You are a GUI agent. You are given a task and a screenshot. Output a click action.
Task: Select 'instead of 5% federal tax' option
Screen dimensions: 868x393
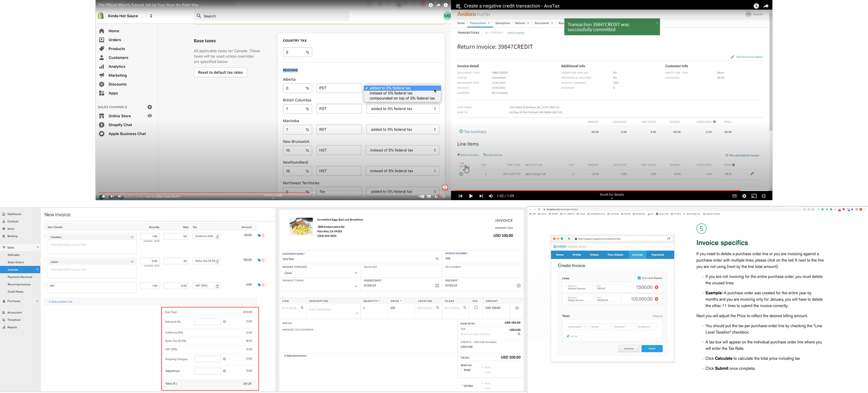coord(391,93)
